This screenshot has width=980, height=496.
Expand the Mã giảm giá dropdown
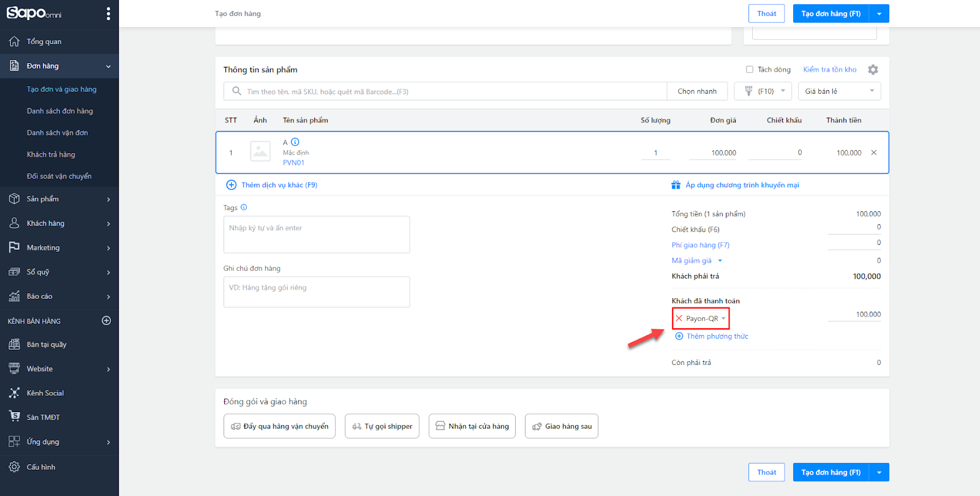(720, 261)
